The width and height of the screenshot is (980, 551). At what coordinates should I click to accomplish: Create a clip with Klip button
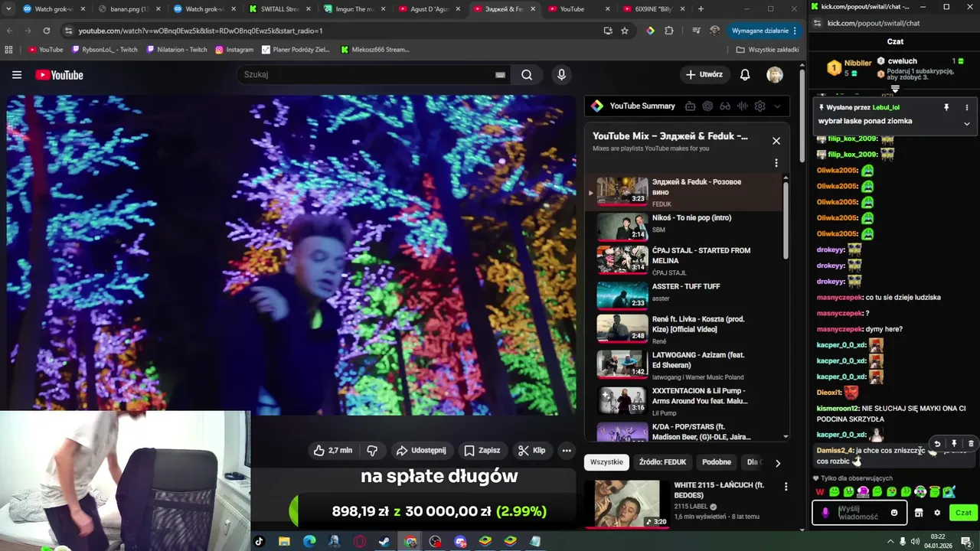coord(531,451)
